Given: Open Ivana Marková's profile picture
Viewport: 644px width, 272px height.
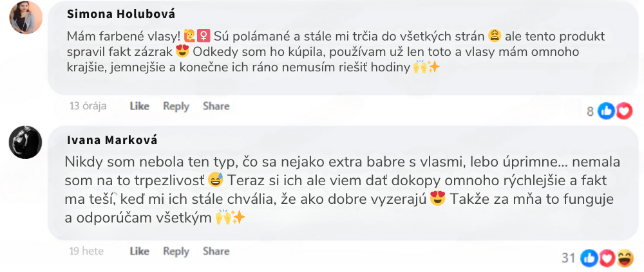Looking at the screenshot, I should tap(26, 141).
